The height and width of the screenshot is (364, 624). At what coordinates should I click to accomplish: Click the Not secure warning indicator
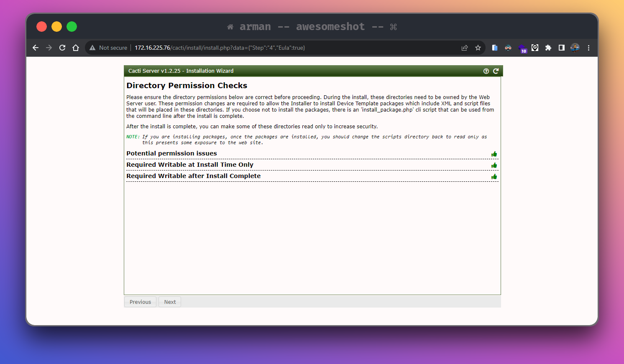pos(108,48)
